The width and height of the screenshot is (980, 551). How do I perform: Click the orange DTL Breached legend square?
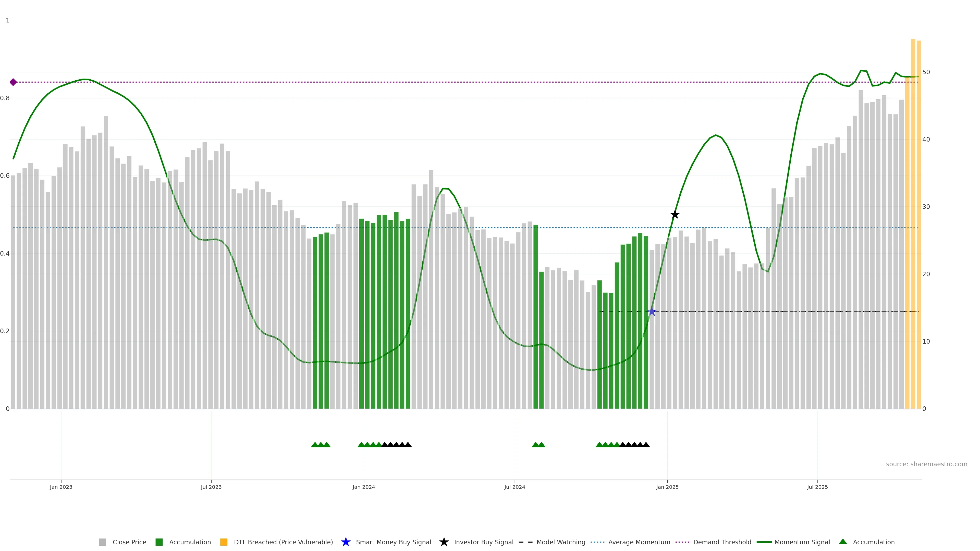point(224,542)
